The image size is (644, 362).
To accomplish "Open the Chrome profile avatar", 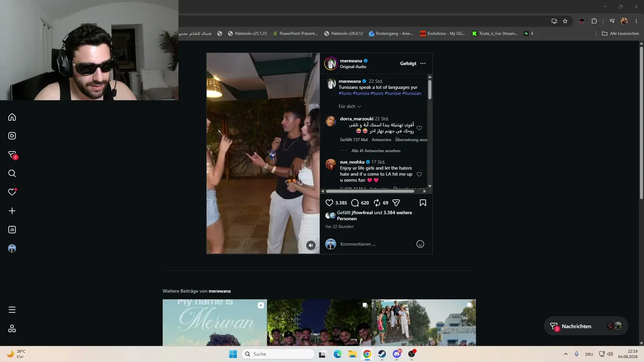I will pyautogui.click(x=624, y=21).
